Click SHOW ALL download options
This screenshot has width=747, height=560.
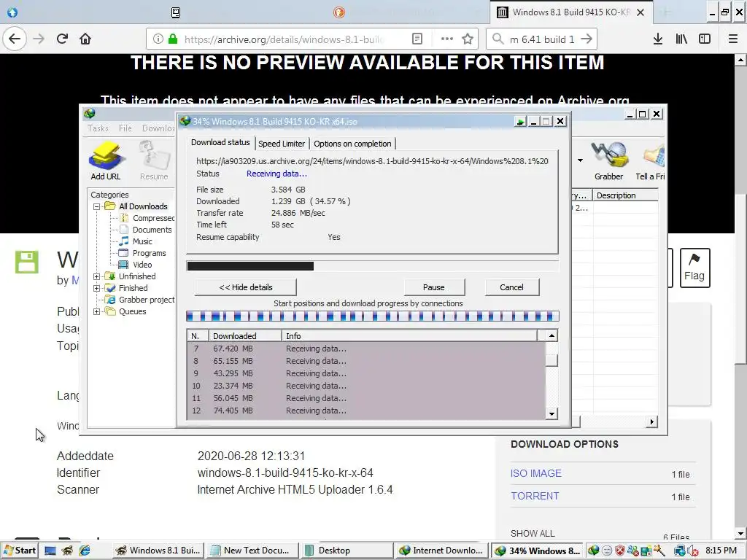pos(533,533)
